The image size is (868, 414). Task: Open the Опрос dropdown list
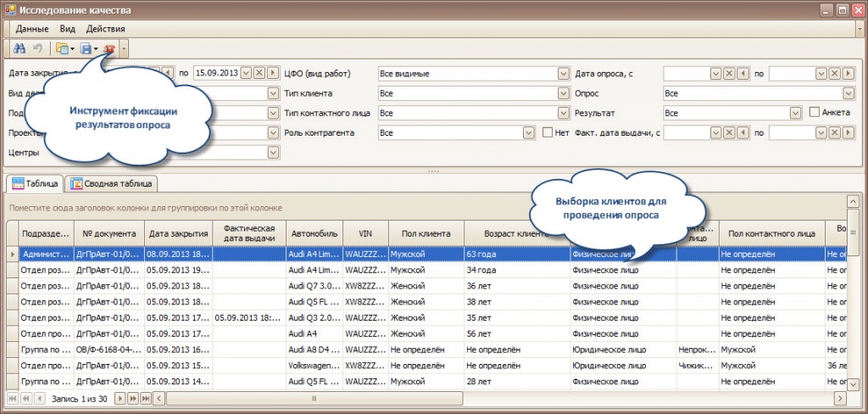(x=848, y=93)
